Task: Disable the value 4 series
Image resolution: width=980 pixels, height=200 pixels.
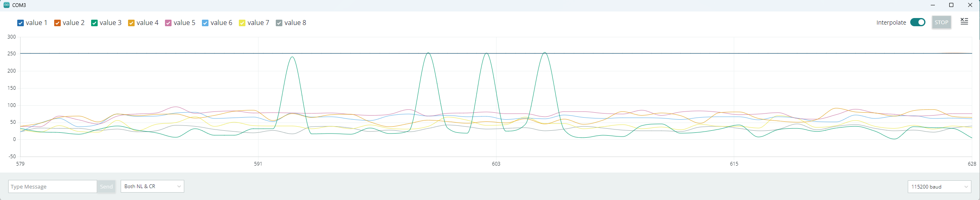Action: click(x=131, y=23)
